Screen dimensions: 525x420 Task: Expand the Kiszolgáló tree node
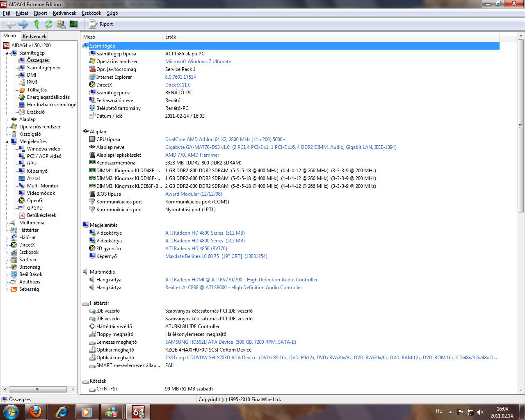[7, 135]
